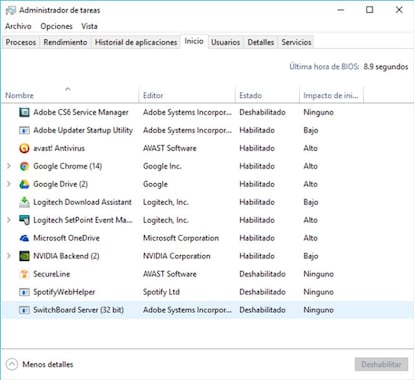This screenshot has height=380, width=414.
Task: Click the Logitech Download Assistant icon
Action: pyautogui.click(x=24, y=202)
